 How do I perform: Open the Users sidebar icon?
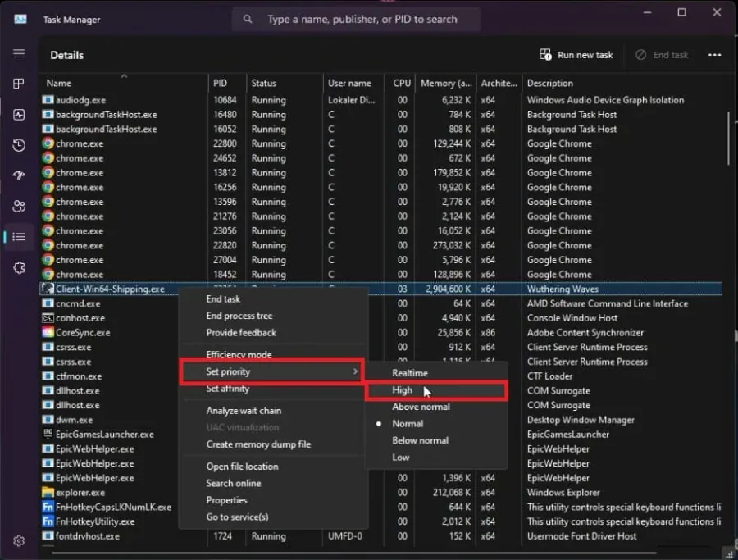[x=19, y=206]
